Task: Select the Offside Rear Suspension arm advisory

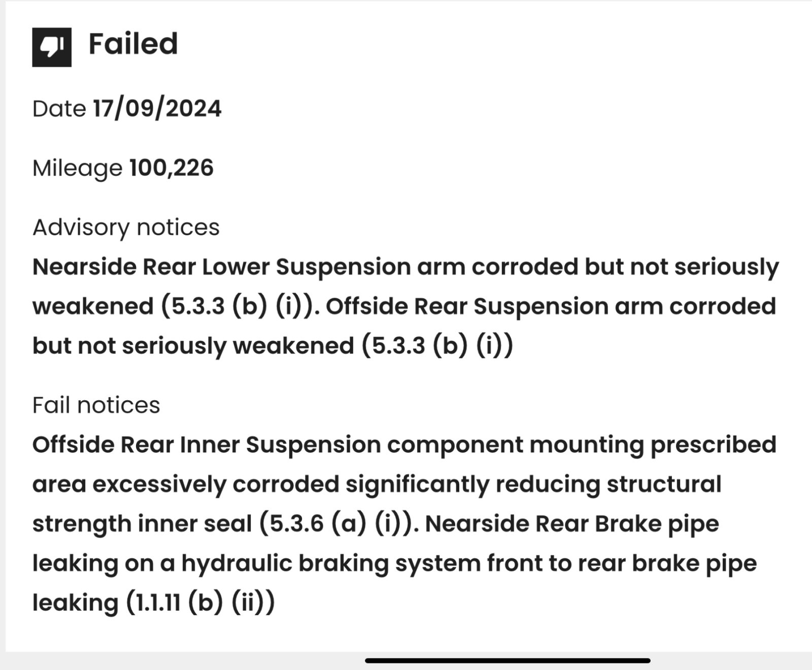Action: (404, 326)
